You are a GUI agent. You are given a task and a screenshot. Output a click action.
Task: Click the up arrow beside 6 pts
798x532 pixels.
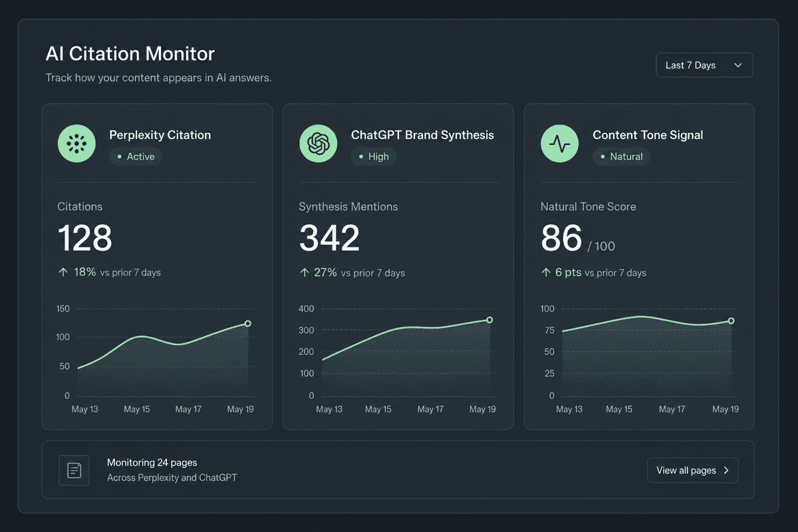pyautogui.click(x=546, y=272)
